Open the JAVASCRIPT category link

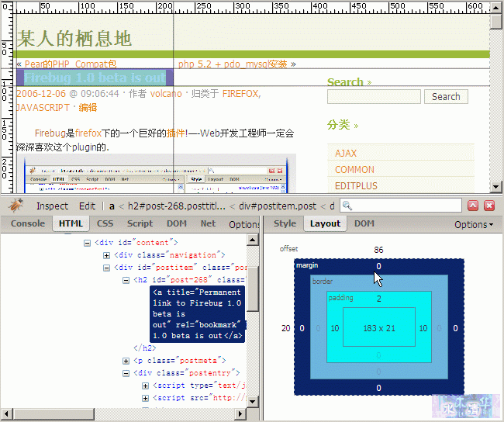[43, 107]
